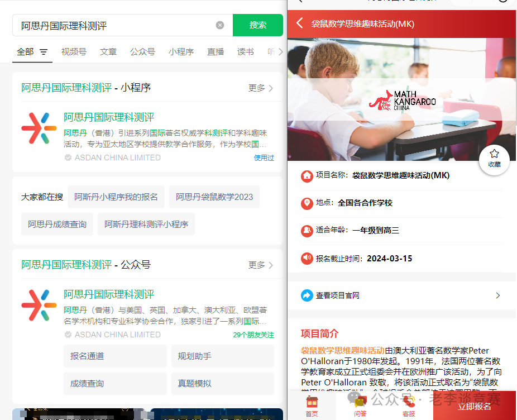Screen dimensions: 517x420
Task: Switch to the 公众号 tab
Action: click(142, 52)
